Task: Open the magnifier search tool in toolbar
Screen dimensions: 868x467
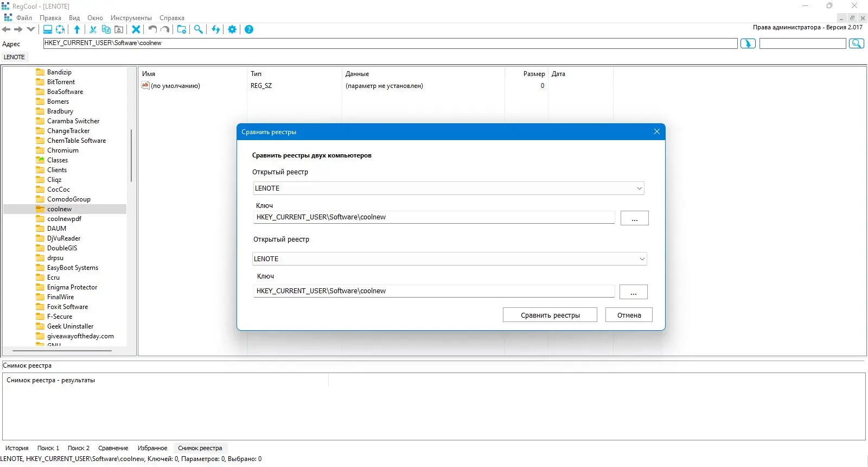Action: point(199,29)
